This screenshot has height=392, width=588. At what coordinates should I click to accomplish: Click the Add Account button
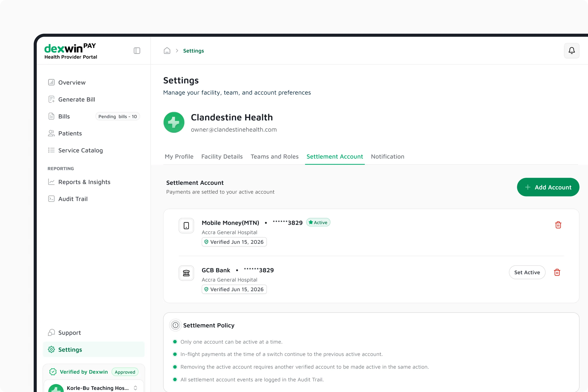click(548, 187)
